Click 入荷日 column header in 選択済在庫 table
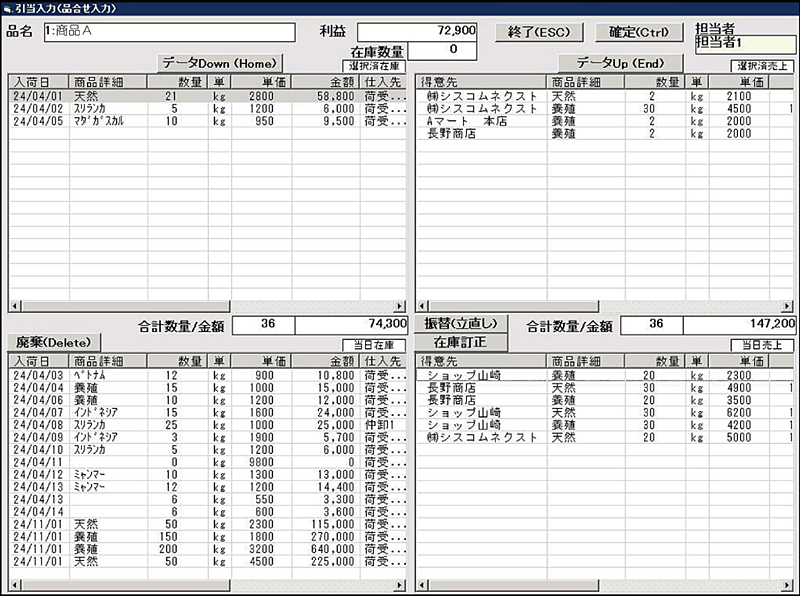 click(38, 82)
